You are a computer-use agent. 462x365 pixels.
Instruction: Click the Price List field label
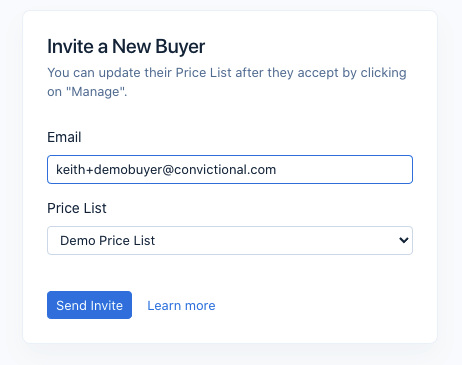[77, 208]
